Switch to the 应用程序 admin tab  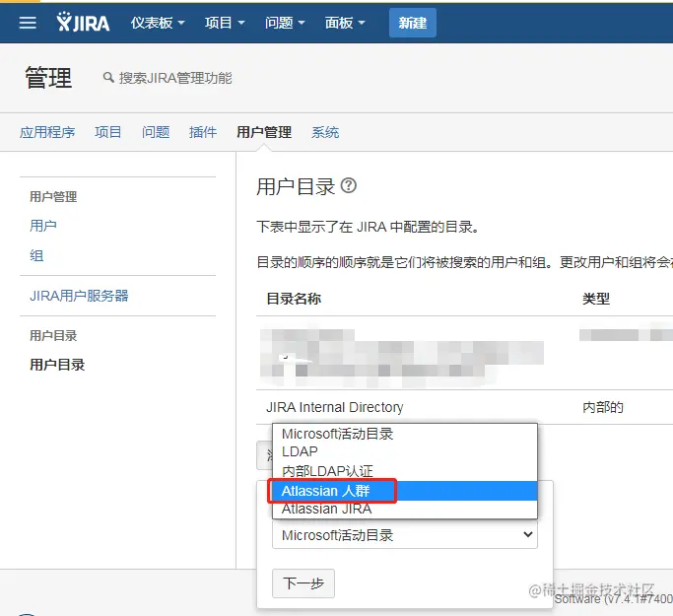tap(47, 132)
